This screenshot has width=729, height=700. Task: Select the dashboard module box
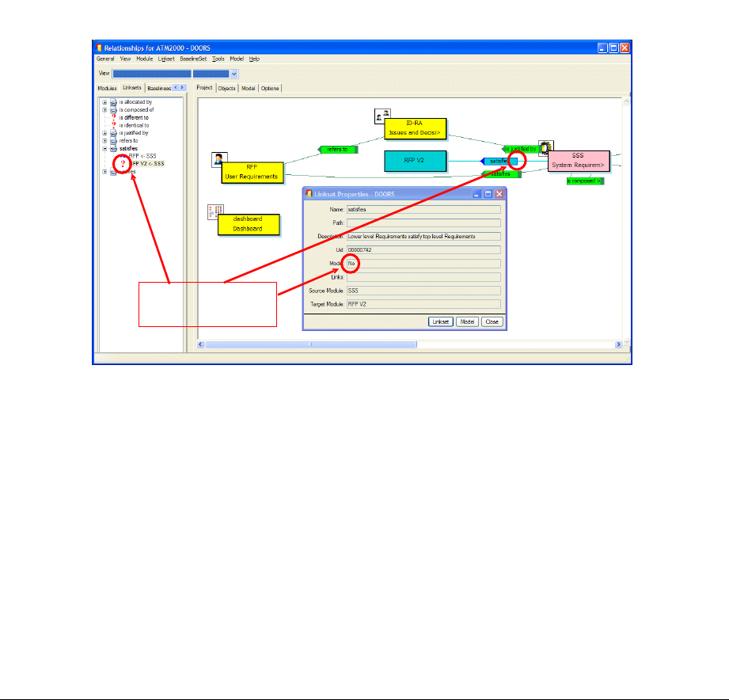click(249, 224)
